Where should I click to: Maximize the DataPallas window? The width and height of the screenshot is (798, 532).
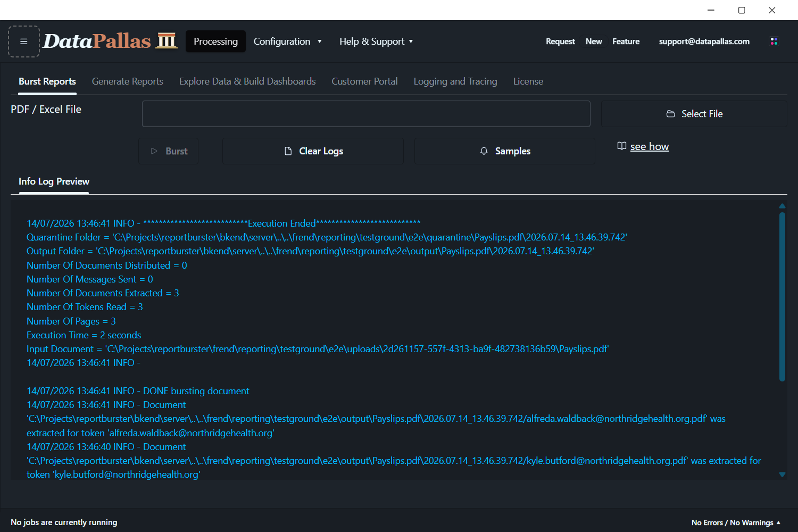point(742,10)
